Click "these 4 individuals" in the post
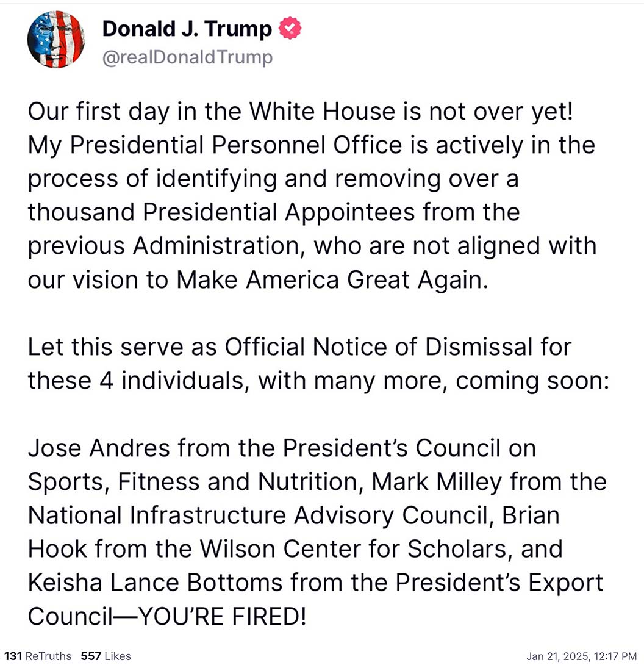644x668 pixels. [136, 381]
